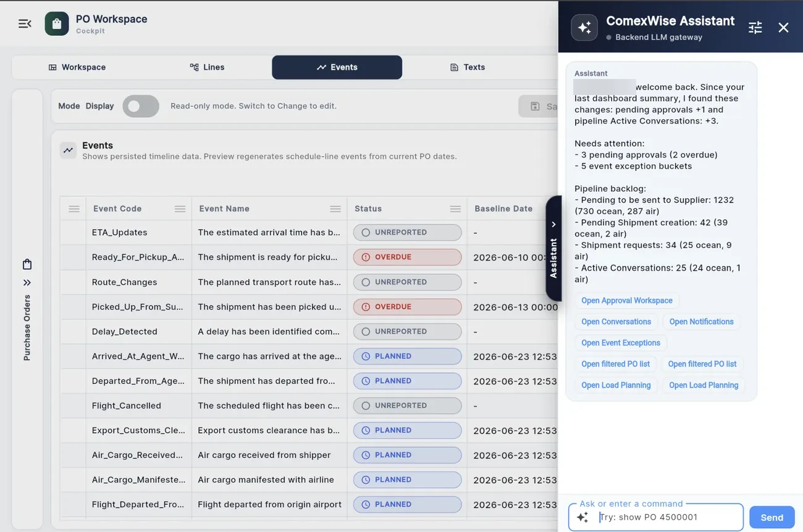The width and height of the screenshot is (803, 532).
Task: Open the assistant settings sliders icon
Action: pos(755,28)
